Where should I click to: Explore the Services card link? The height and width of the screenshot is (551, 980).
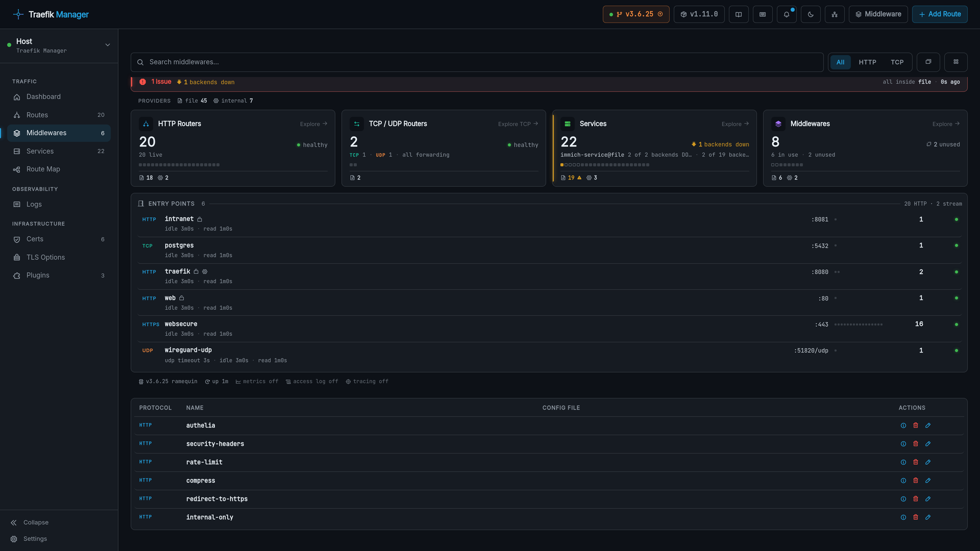pos(735,124)
